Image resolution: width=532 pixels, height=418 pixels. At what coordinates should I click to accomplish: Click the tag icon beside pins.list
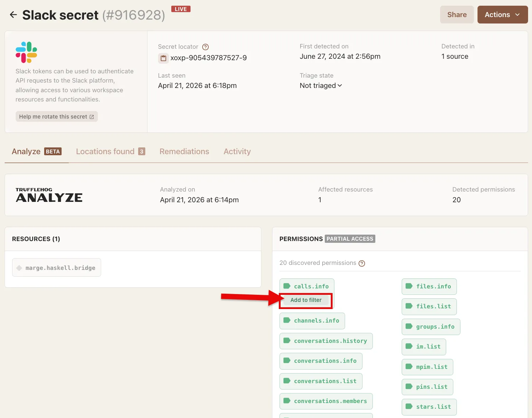coord(409,386)
